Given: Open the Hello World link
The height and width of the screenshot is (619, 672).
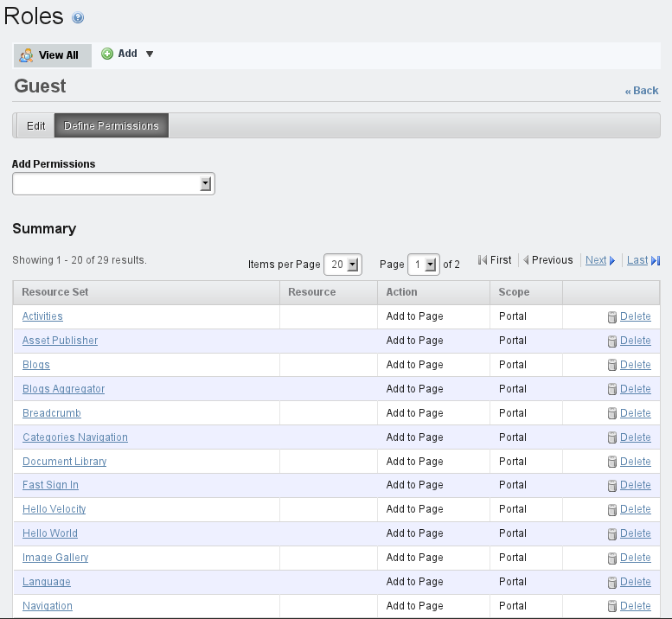Looking at the screenshot, I should pos(49,533).
